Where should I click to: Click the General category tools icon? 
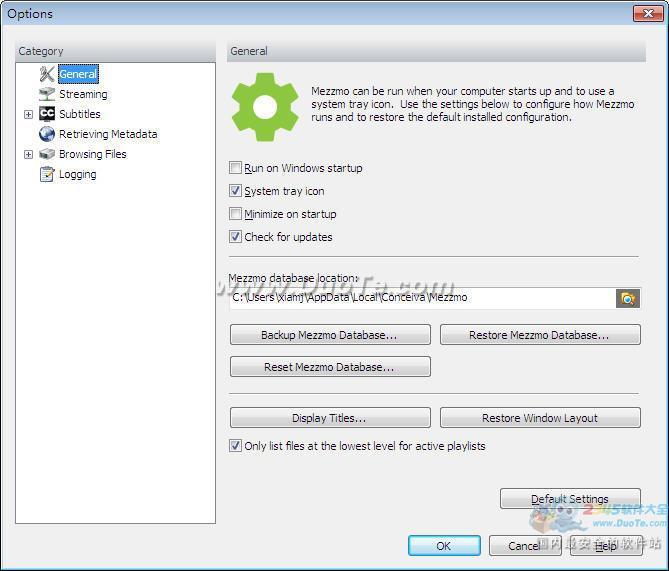[x=47, y=74]
